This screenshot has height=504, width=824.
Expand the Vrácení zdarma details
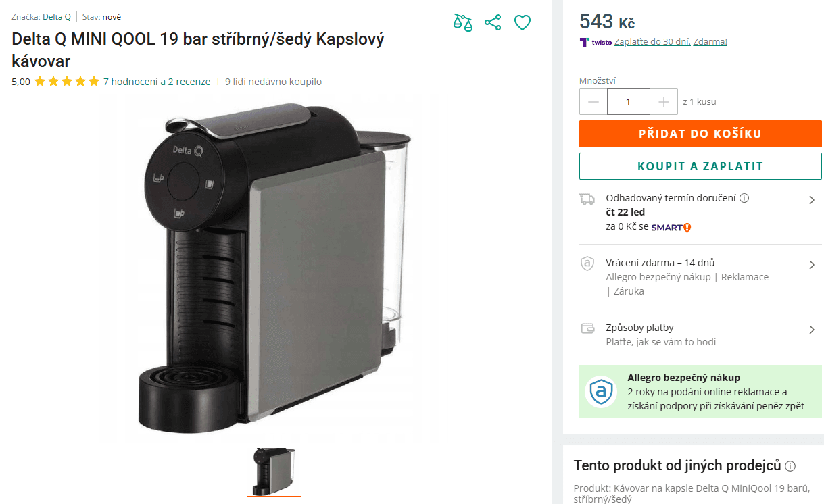click(x=812, y=263)
